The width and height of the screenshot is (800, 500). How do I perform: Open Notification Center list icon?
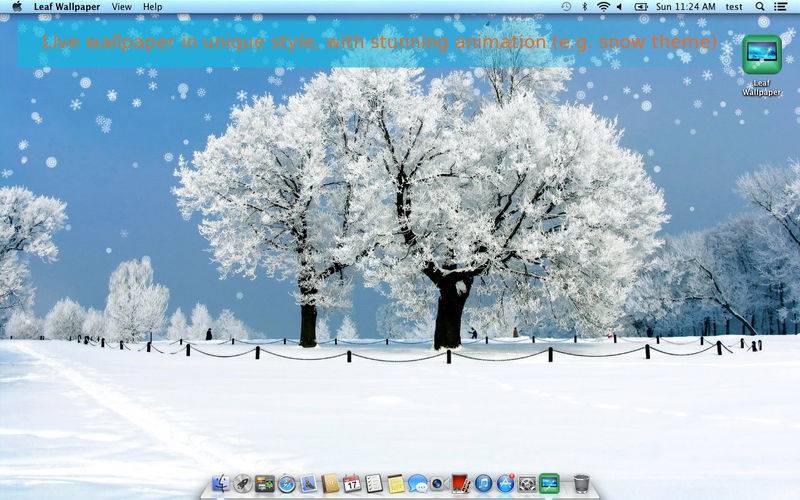click(x=780, y=7)
